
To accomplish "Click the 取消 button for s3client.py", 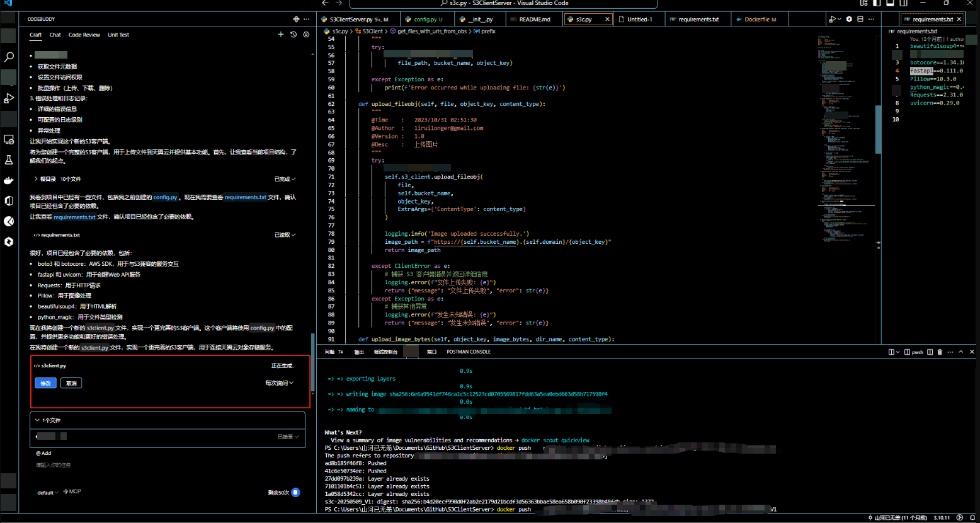I will tap(71, 383).
